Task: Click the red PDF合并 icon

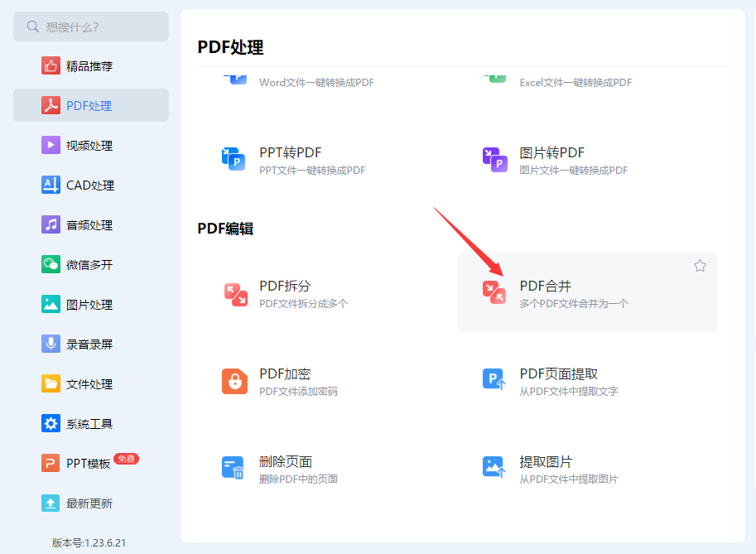Action: pos(494,292)
